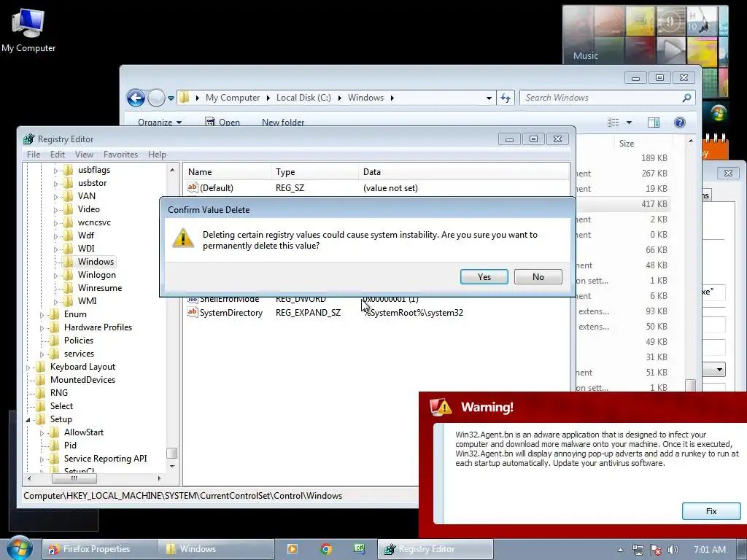Screen dimensions: 747x560
Task: Switch to Firefox Properties taskbar button
Action: [100, 549]
